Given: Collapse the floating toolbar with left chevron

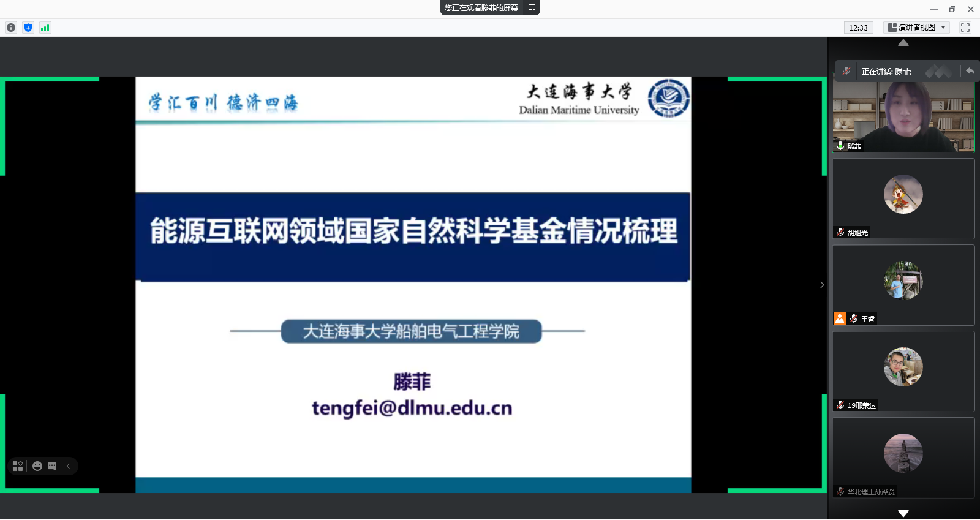Looking at the screenshot, I should click(69, 466).
